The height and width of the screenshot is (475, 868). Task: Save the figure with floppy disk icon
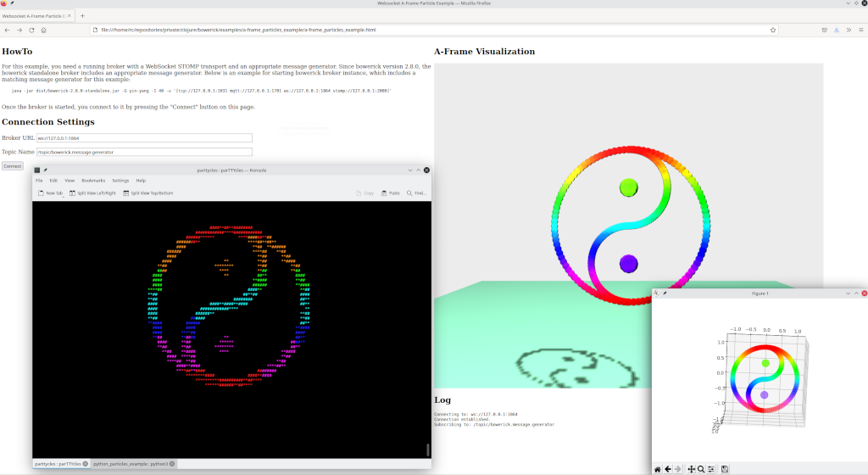[x=725, y=469]
